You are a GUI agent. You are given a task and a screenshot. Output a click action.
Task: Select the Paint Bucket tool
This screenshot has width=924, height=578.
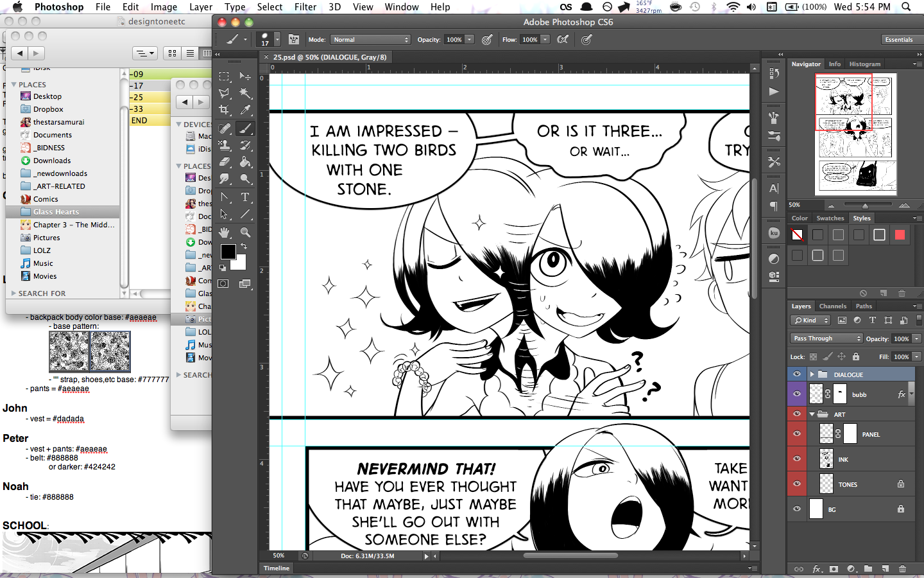point(245,162)
